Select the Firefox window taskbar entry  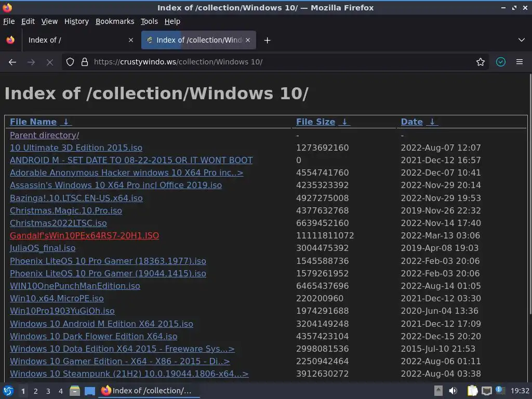point(149,391)
